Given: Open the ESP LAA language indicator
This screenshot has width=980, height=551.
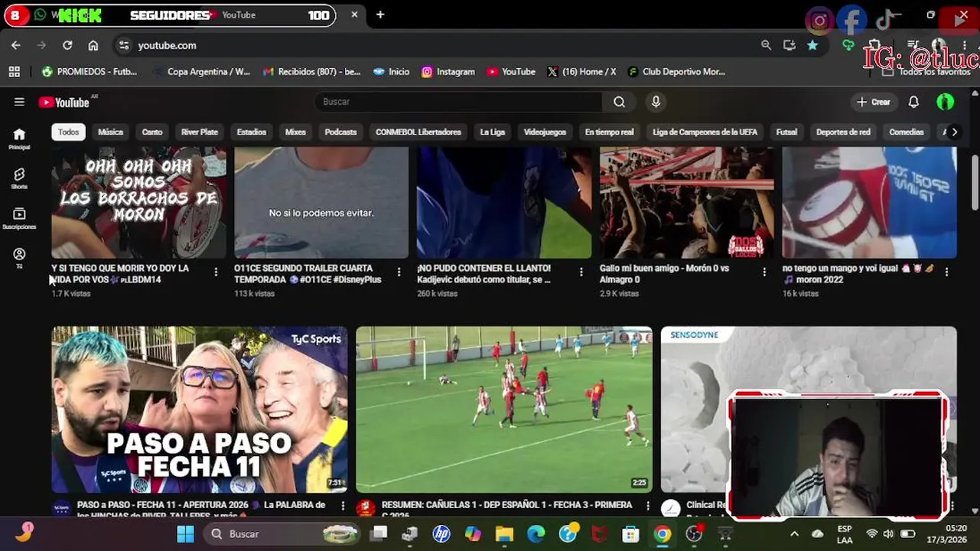Looking at the screenshot, I should (x=845, y=533).
